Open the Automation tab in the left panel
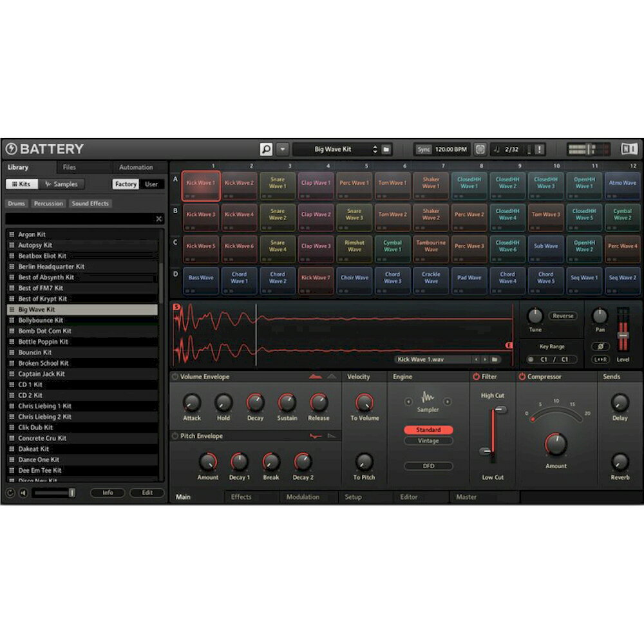Image resolution: width=644 pixels, height=644 pixels. coord(136,167)
